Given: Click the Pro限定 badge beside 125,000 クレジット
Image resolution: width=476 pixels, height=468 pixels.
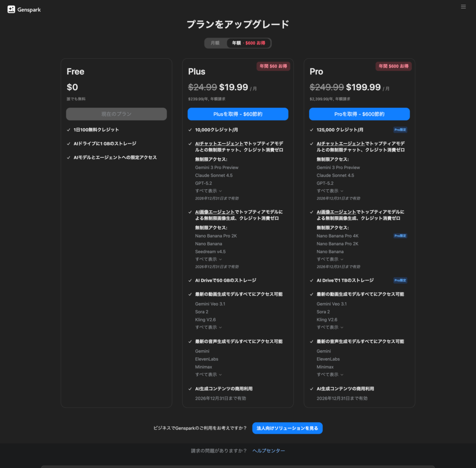Looking at the screenshot, I should 401,130.
